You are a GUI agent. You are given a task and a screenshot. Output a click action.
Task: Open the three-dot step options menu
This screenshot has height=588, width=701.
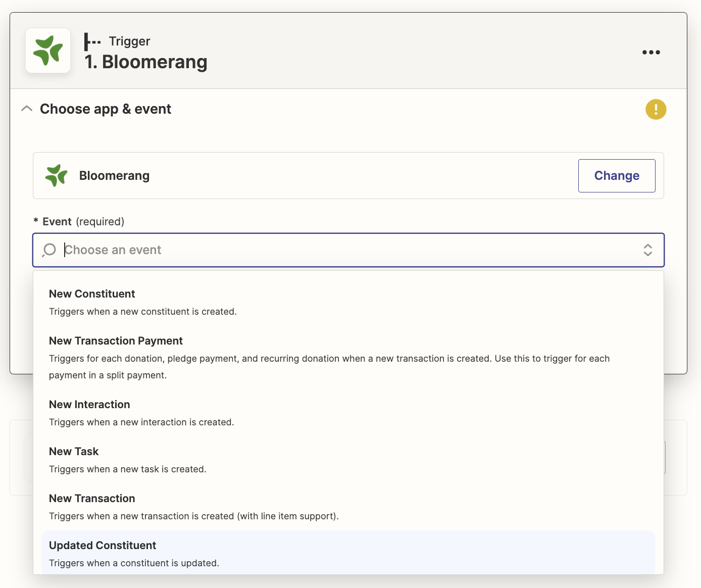coord(651,52)
